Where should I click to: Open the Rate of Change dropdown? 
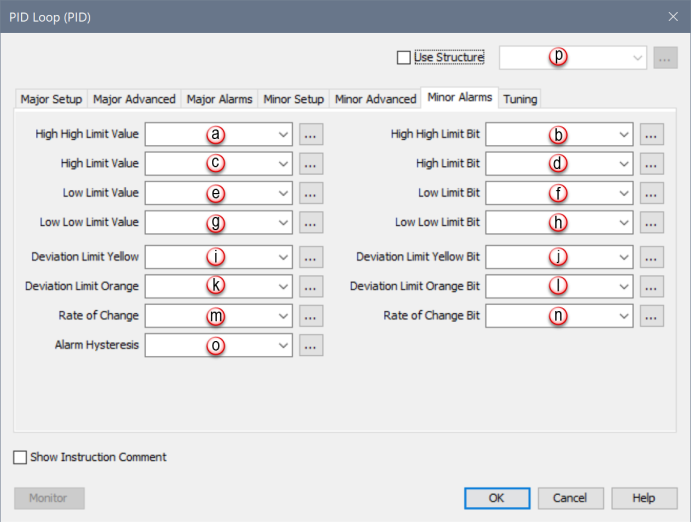[283, 317]
